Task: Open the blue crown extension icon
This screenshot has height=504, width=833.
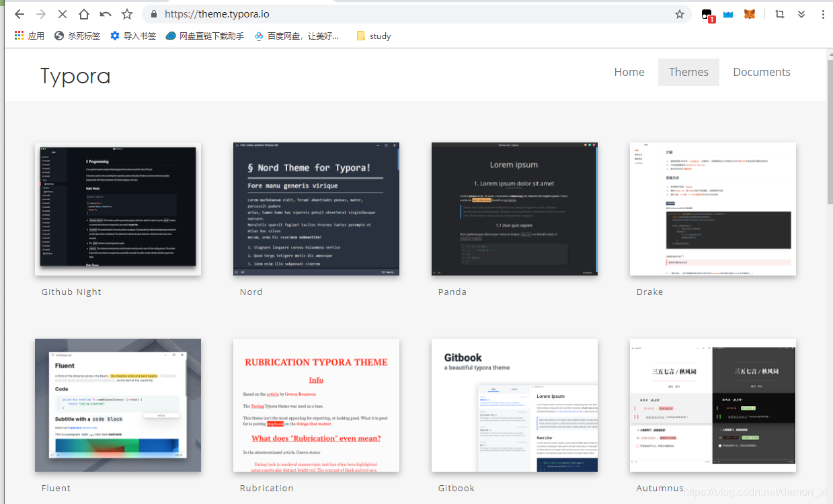Action: 728,14
